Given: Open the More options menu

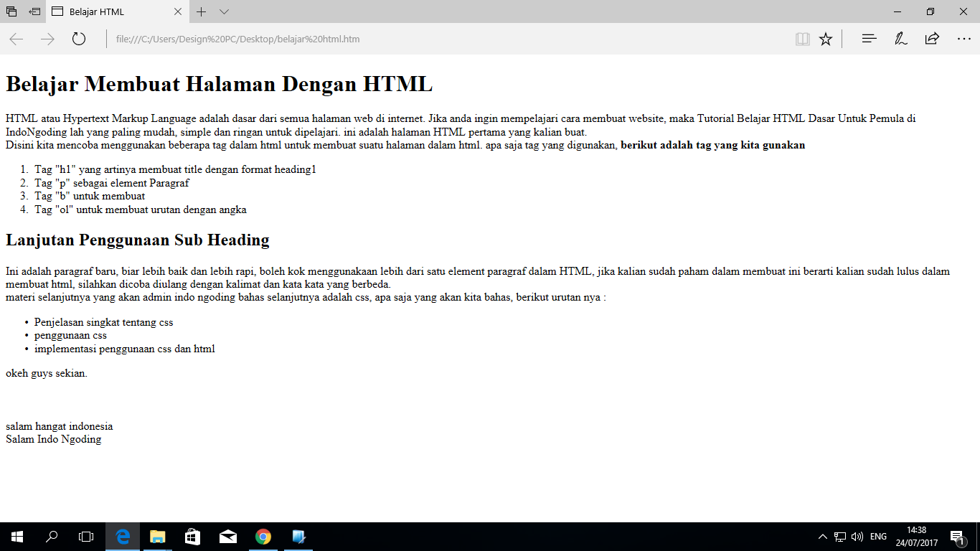Looking at the screenshot, I should (x=963, y=39).
